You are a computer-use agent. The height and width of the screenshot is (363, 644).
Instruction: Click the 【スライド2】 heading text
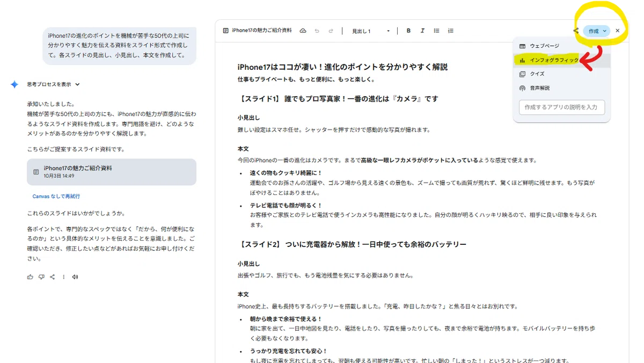pos(352,244)
